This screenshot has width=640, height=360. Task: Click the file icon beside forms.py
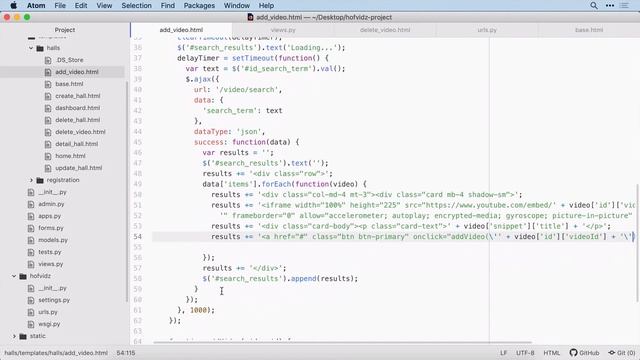pos(31,228)
